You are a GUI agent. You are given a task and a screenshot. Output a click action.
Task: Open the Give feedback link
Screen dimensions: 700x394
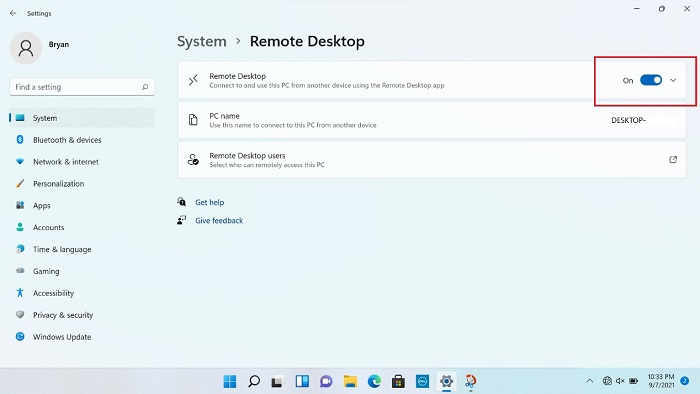219,220
